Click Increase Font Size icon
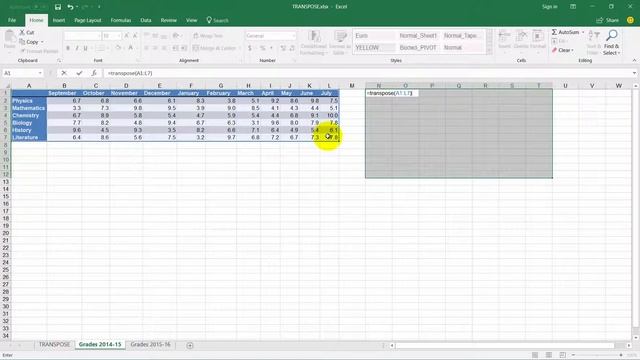 tap(126, 36)
